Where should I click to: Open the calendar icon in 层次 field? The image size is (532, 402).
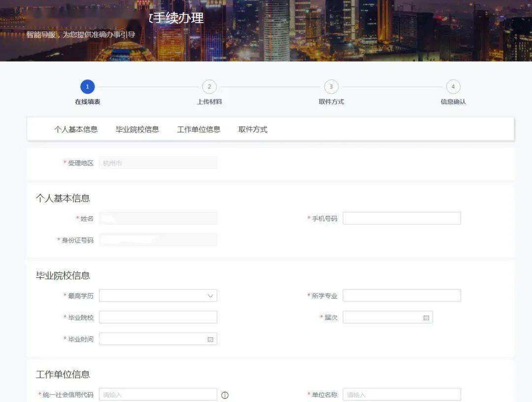(426, 317)
